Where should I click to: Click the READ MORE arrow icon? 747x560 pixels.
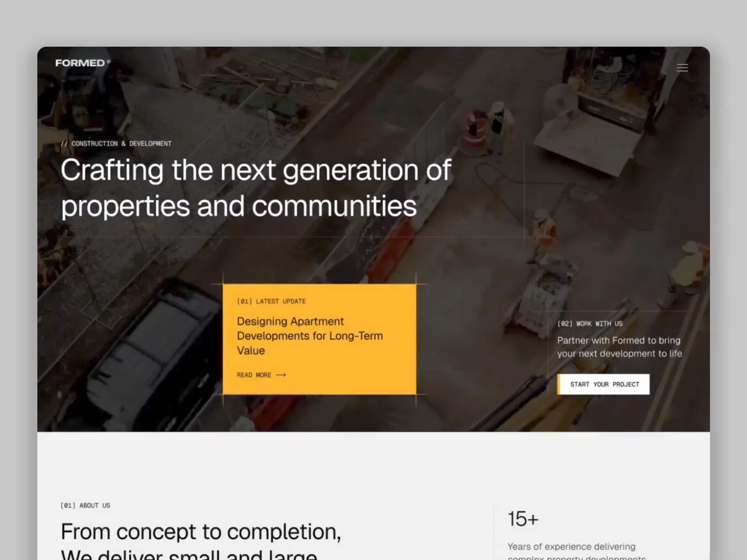[281, 375]
